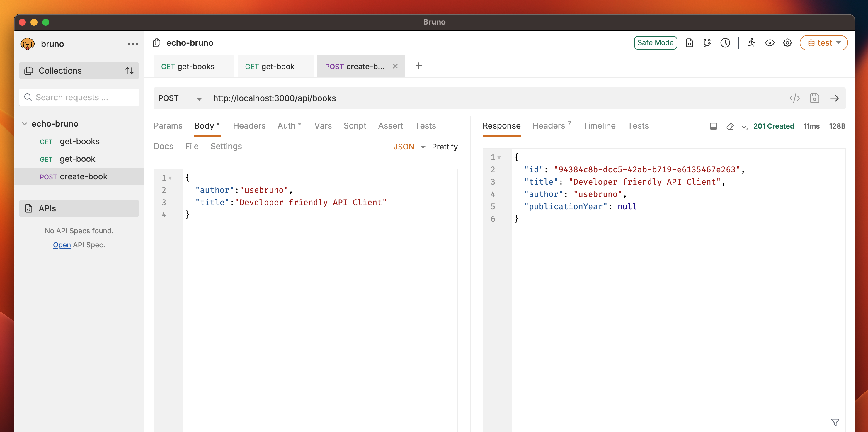Download the response using the download icon
868x432 pixels.
tap(745, 126)
